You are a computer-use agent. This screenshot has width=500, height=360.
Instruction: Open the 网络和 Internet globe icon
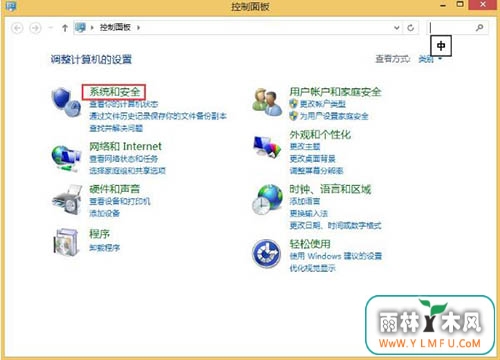66,158
